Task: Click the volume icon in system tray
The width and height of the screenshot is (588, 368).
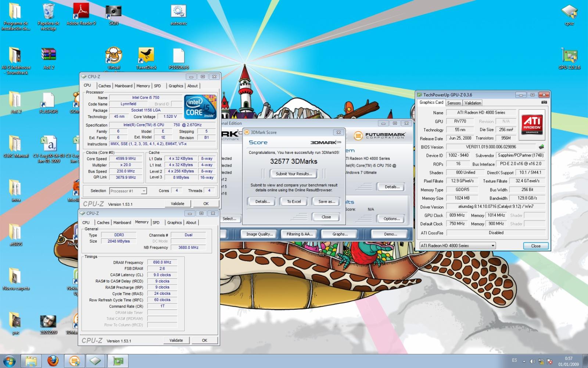Action: click(533, 361)
